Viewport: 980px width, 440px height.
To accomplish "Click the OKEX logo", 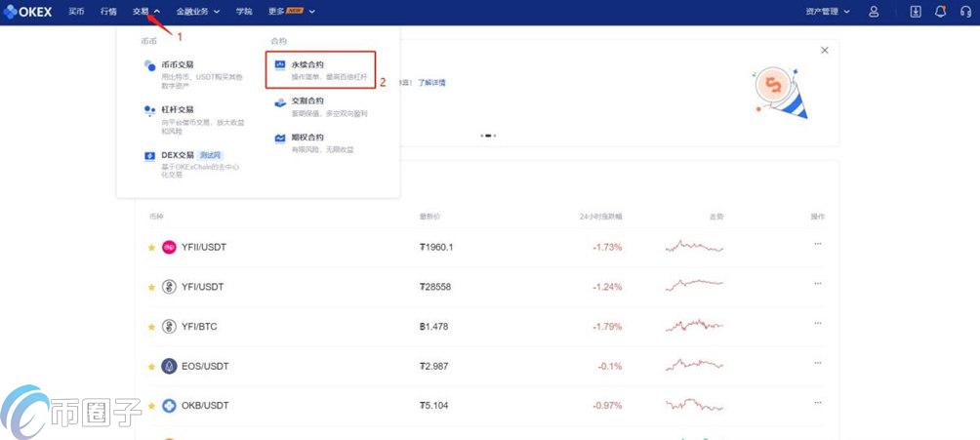I will click(x=27, y=12).
